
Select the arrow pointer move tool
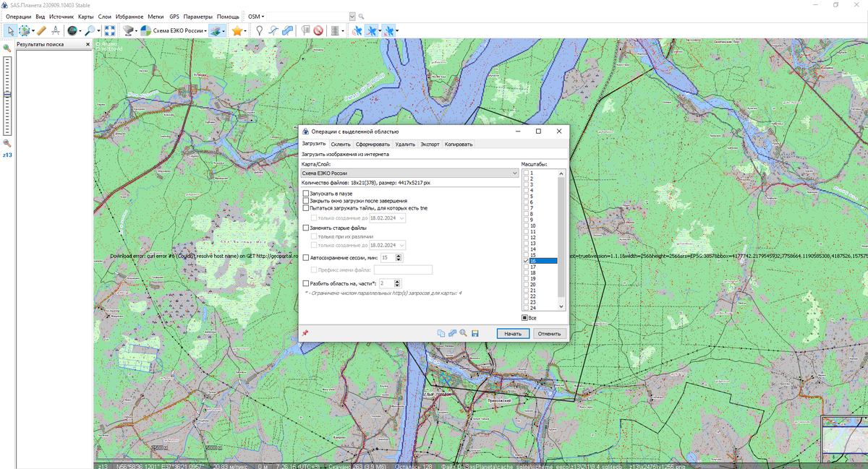click(x=11, y=30)
